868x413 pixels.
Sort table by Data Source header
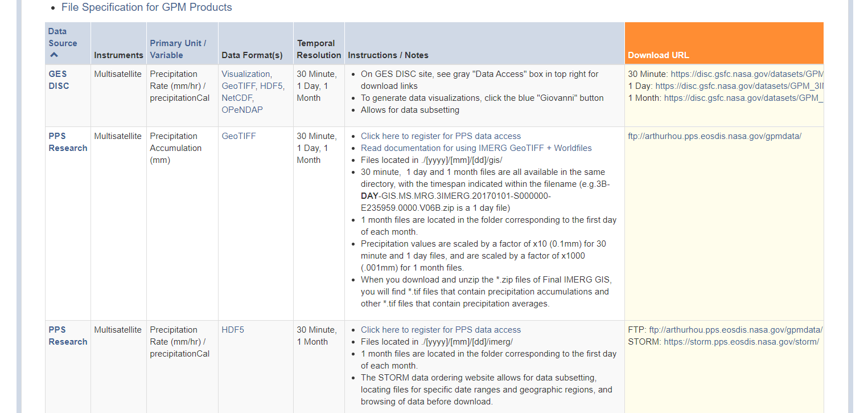[x=63, y=37]
